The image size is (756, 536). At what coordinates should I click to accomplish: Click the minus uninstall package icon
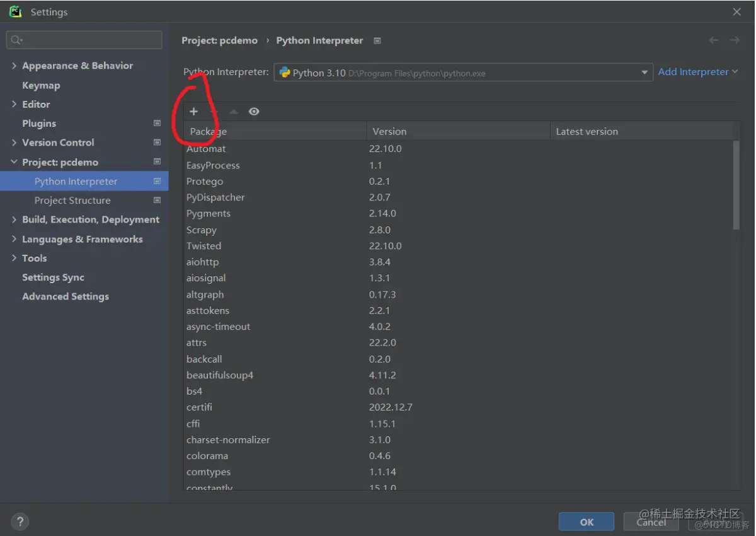[x=214, y=112]
